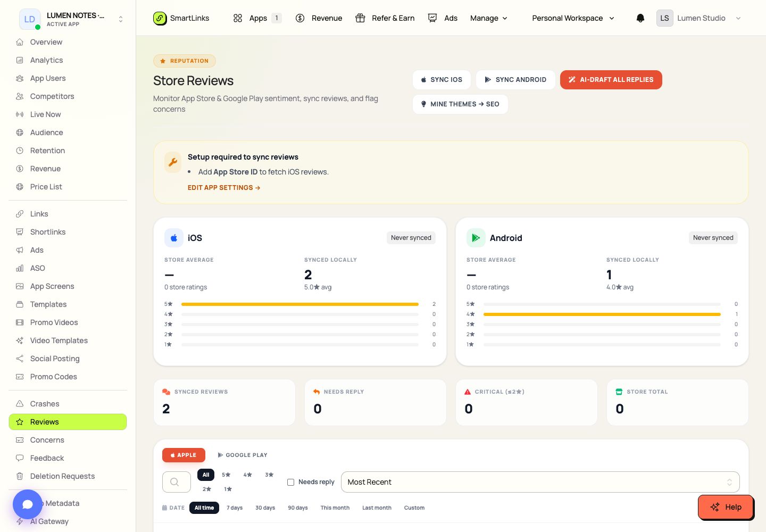Image resolution: width=766 pixels, height=532 pixels.
Task: Click the Live Now broadcast icon
Action: click(20, 114)
